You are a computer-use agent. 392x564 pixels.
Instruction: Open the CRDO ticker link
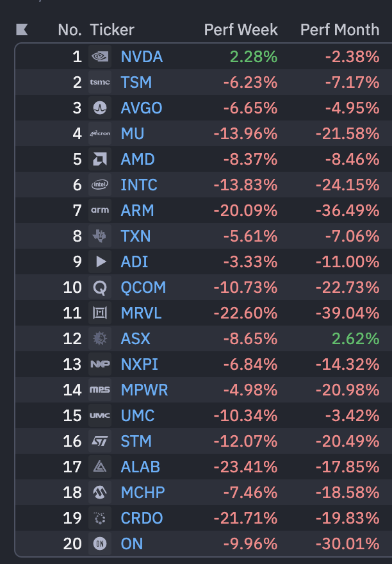point(142,518)
